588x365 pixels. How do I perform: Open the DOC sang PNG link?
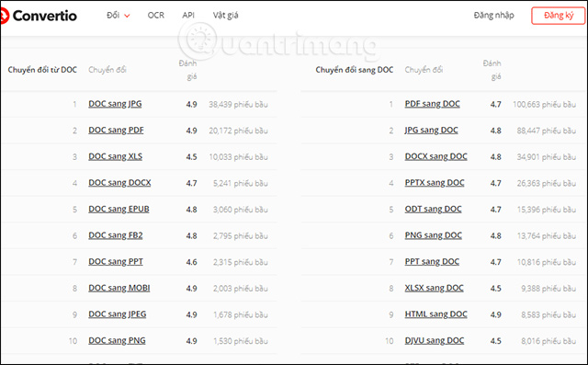pyautogui.click(x=117, y=340)
